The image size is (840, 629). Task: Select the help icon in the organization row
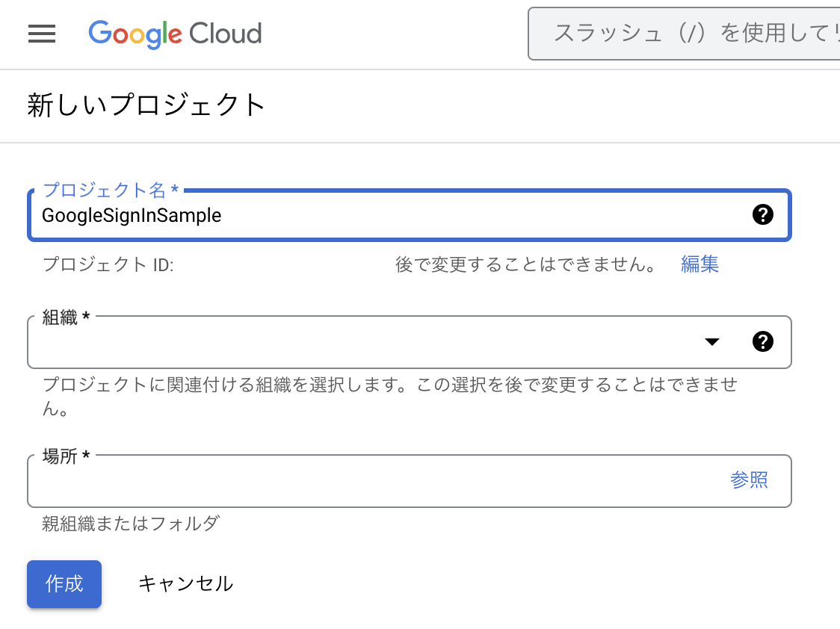pyautogui.click(x=763, y=341)
